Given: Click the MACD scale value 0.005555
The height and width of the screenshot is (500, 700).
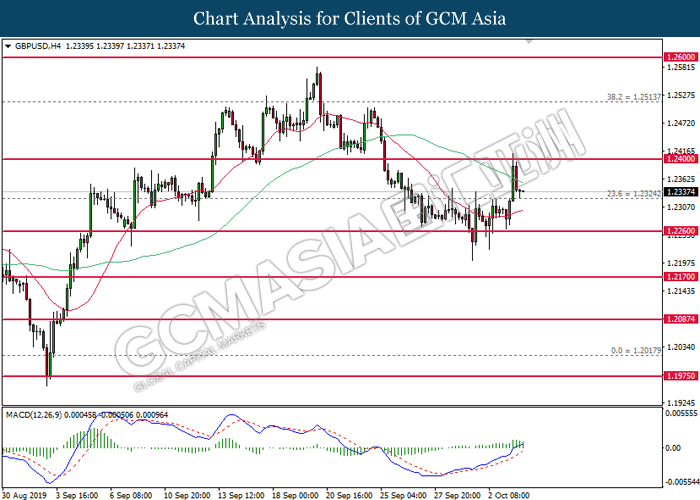Looking at the screenshot, I should coord(681,413).
